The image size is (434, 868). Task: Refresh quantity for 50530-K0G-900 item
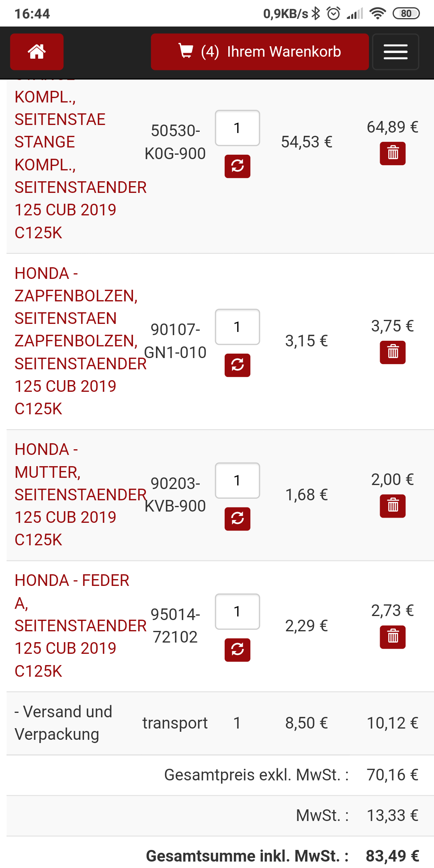pos(237,166)
